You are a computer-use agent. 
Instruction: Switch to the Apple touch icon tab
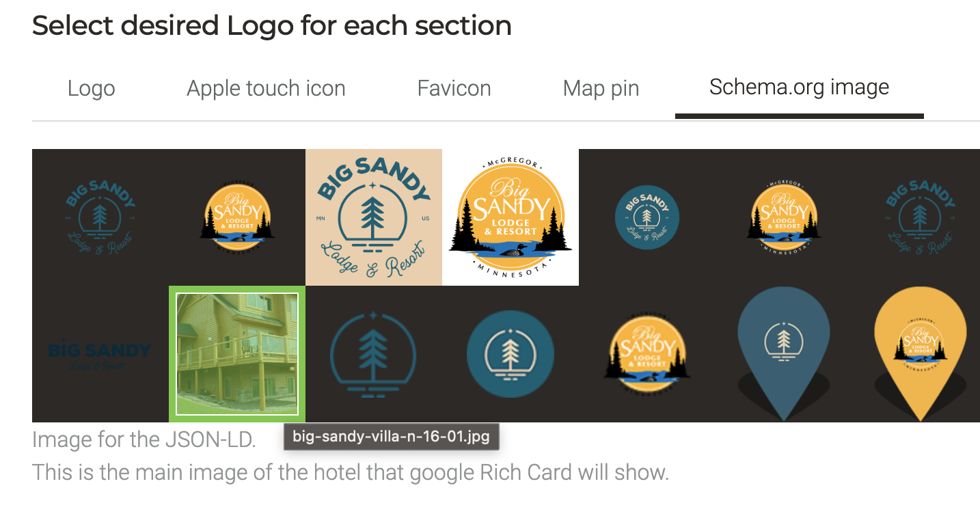point(266,88)
